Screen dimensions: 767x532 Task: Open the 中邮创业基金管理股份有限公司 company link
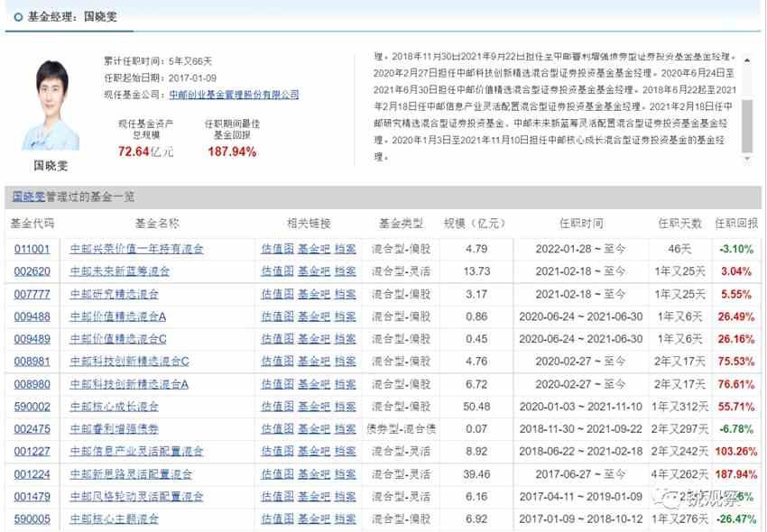pos(234,95)
